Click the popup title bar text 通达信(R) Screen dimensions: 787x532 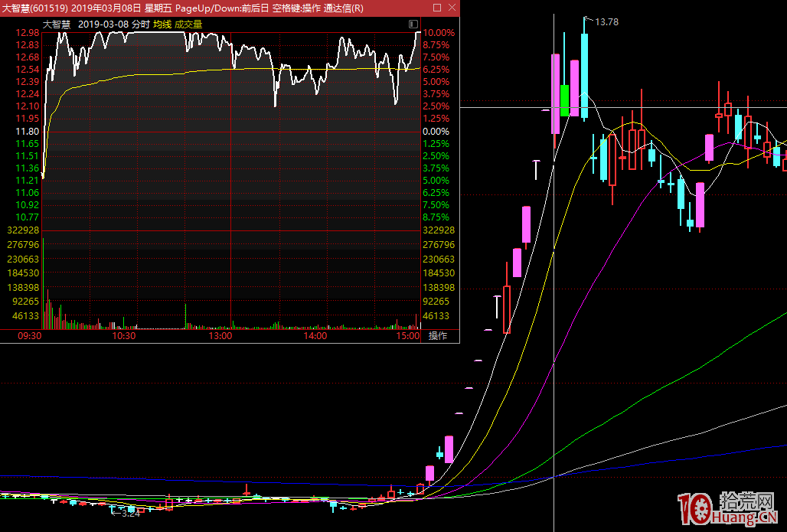344,8
